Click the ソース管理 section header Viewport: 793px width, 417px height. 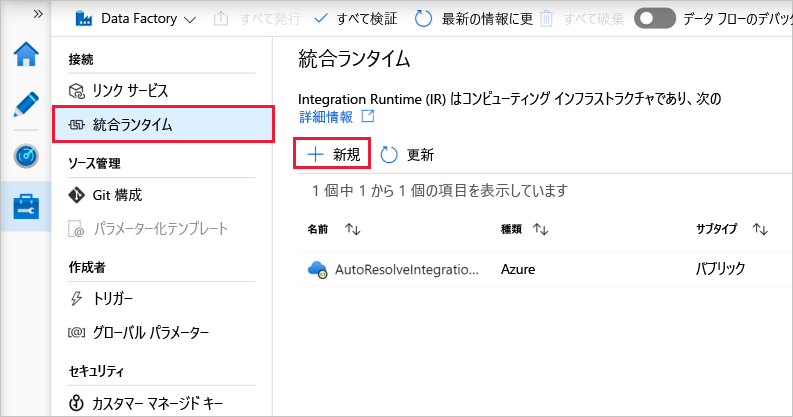tap(94, 163)
